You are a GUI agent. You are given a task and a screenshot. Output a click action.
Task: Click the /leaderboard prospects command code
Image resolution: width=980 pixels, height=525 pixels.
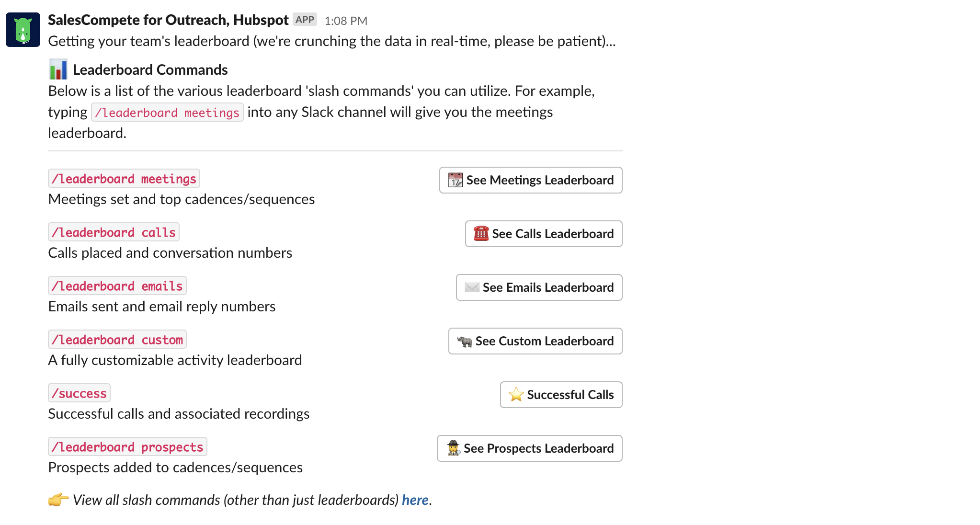(x=127, y=446)
